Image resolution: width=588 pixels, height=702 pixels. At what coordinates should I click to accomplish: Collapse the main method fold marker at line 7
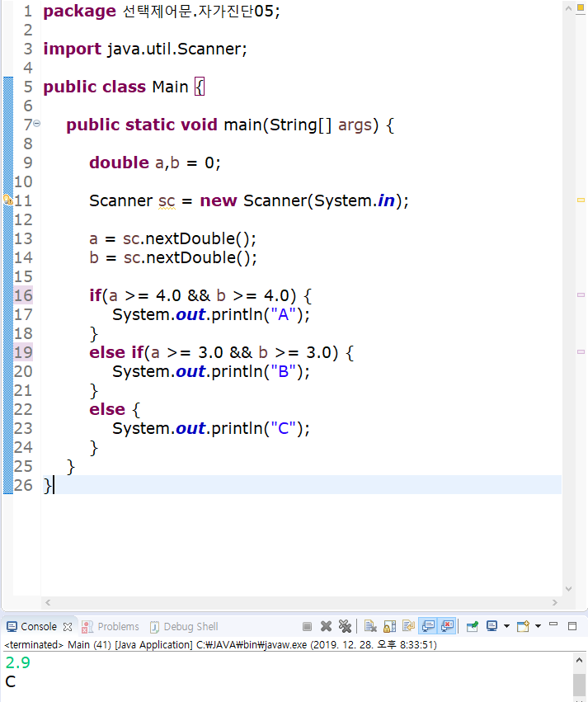[37, 123]
